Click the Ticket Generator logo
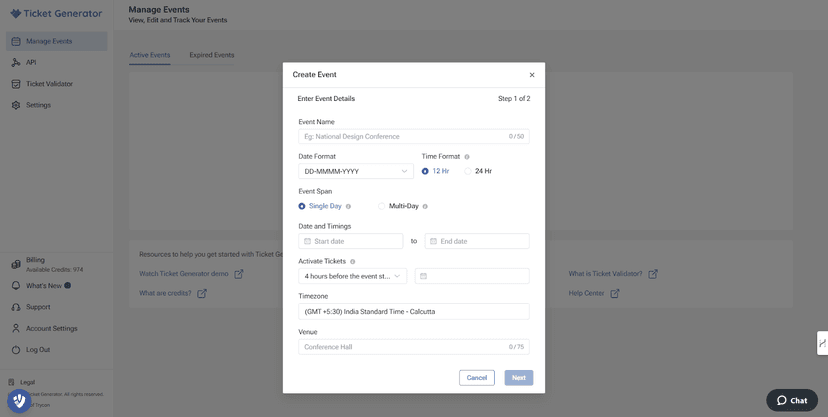Image resolution: width=828 pixels, height=417 pixels. 56,14
